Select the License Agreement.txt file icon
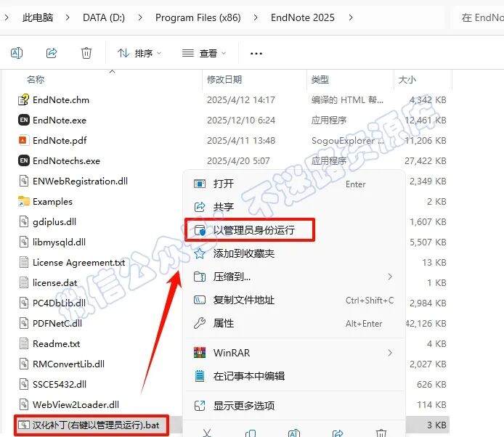The height and width of the screenshot is (437, 504). point(24,262)
